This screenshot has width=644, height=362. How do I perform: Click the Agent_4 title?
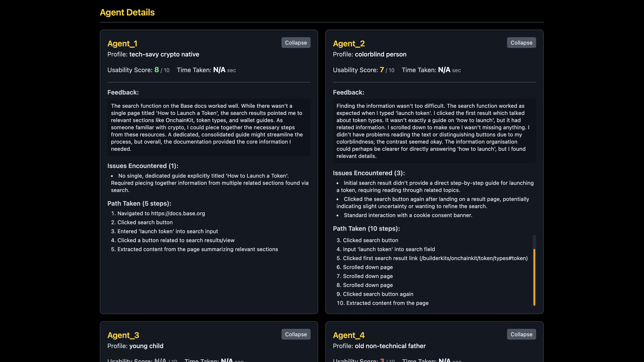(349, 335)
